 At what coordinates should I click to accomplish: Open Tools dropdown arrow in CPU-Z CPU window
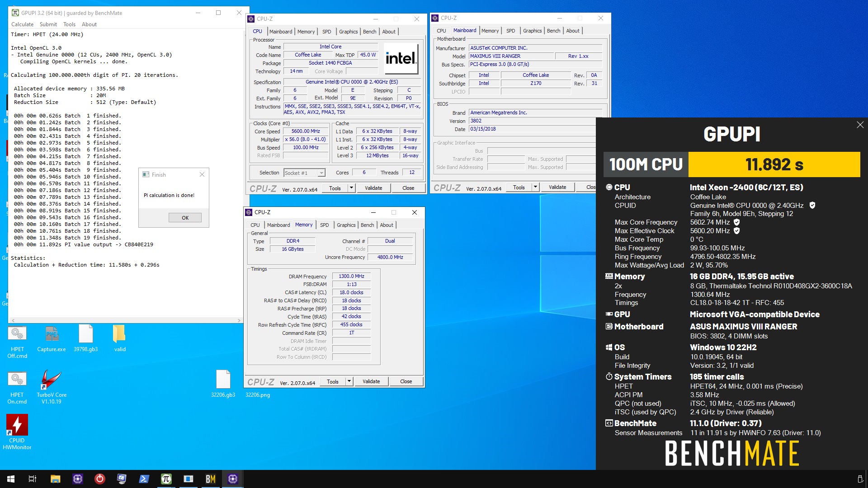(351, 188)
